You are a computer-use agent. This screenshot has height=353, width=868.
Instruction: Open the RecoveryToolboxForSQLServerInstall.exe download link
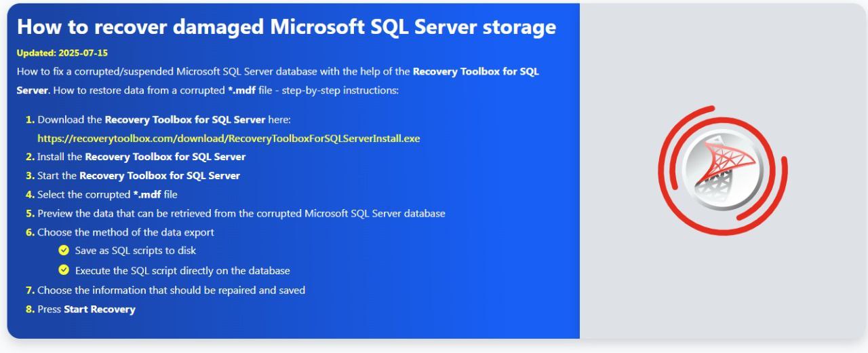coord(229,138)
